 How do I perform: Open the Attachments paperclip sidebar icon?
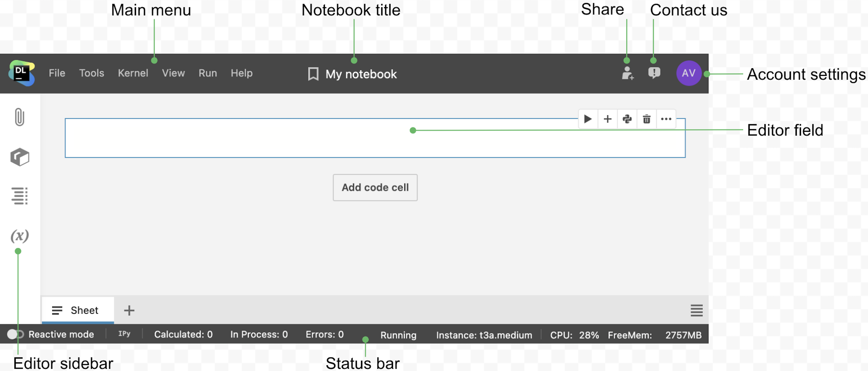(x=20, y=117)
